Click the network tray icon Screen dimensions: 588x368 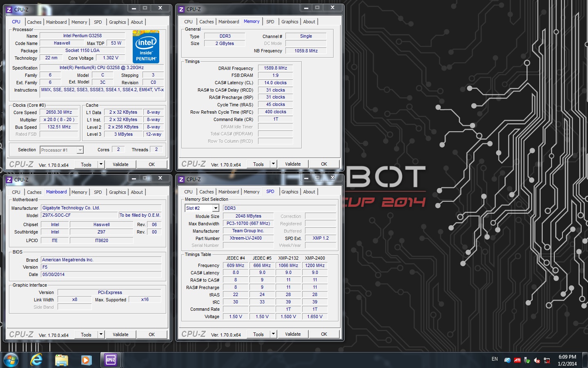pyautogui.click(x=547, y=360)
